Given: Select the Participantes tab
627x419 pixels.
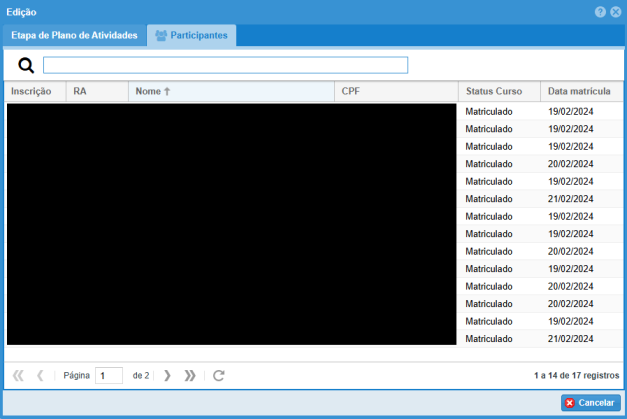Looking at the screenshot, I should tap(191, 35).
